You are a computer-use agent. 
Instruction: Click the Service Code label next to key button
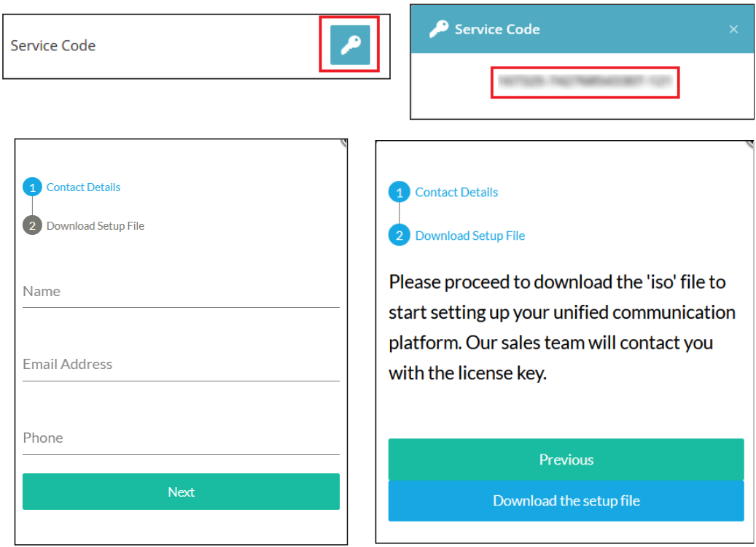pyautogui.click(x=53, y=45)
